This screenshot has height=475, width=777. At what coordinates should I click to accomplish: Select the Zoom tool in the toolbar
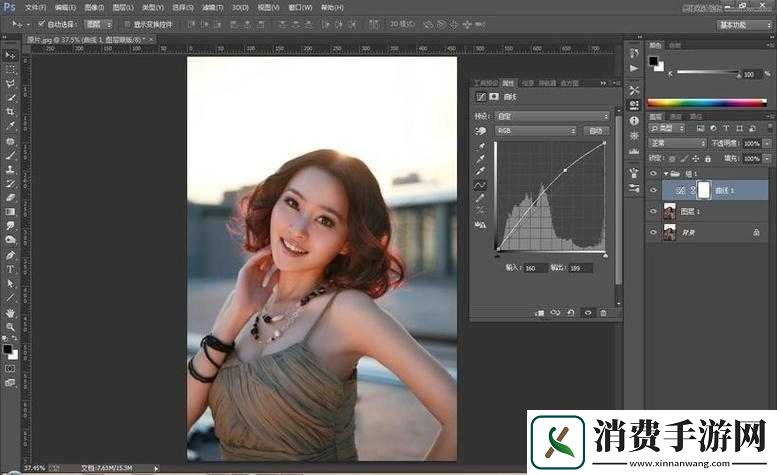coord(10,326)
